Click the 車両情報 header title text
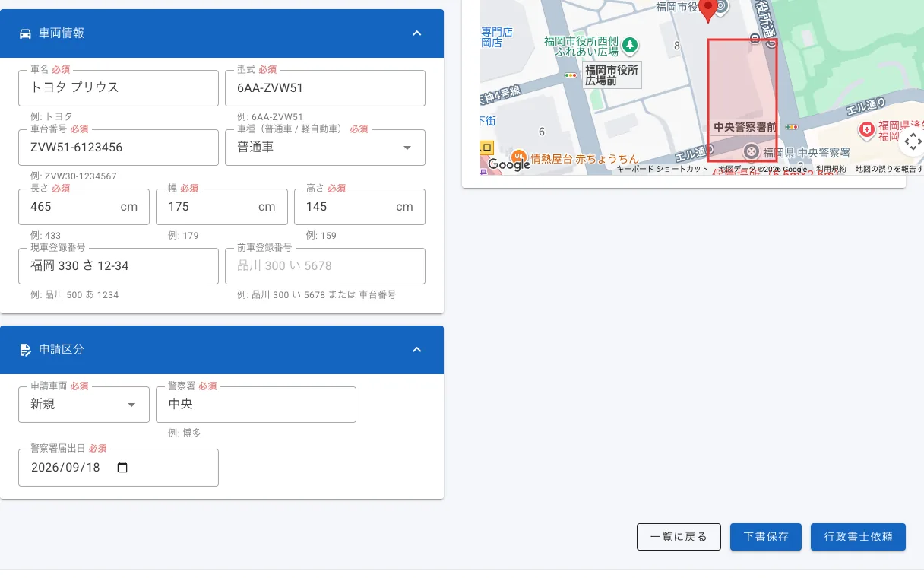924x578 pixels. tap(62, 33)
